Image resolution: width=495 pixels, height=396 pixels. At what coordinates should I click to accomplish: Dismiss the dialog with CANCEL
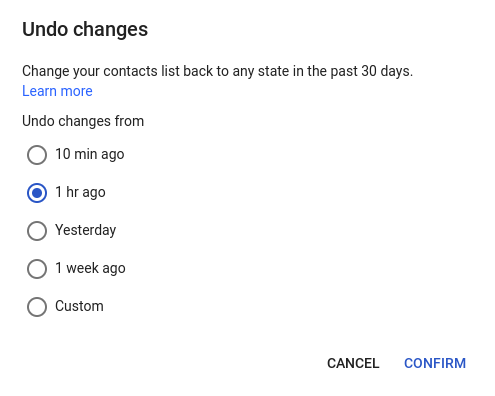(x=353, y=363)
